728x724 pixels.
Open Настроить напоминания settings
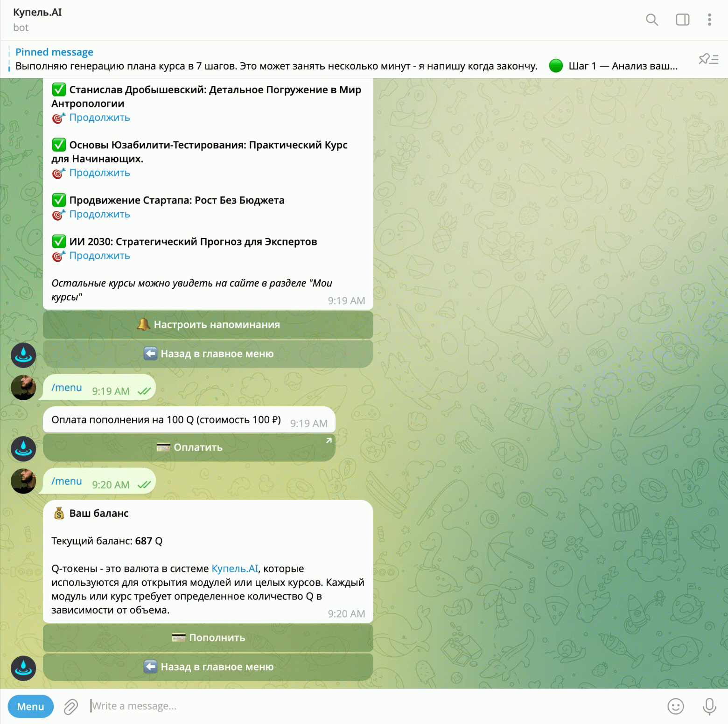pos(207,325)
